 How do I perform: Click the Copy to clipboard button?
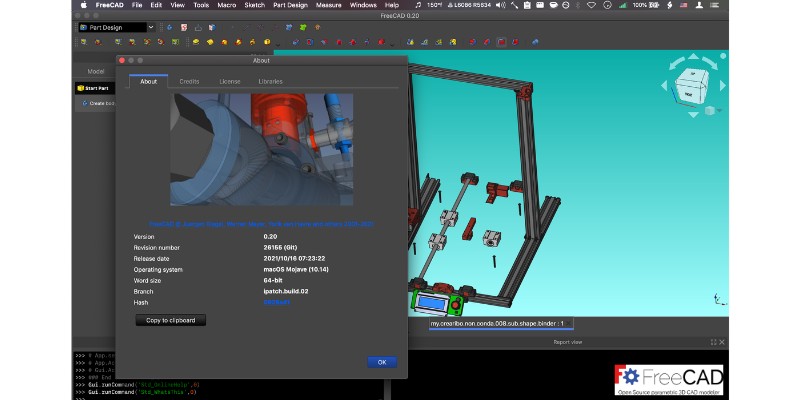pos(170,320)
